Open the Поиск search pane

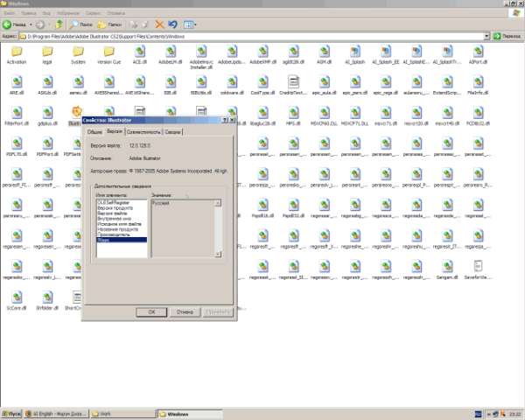click(81, 24)
